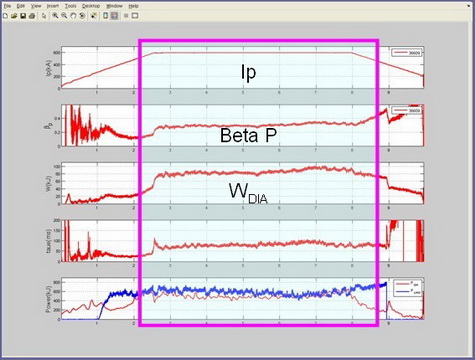Image resolution: width=475 pixels, height=360 pixels.
Task: Open the Insert menu
Action: (53, 6)
